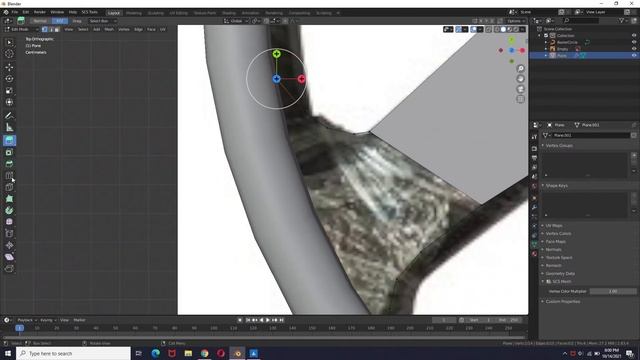
Task: Select the Cursor tool in the left toolbar
Action: click(9, 54)
